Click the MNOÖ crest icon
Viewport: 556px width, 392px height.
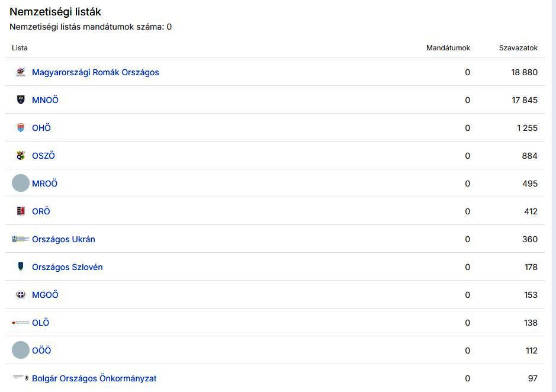click(21, 100)
